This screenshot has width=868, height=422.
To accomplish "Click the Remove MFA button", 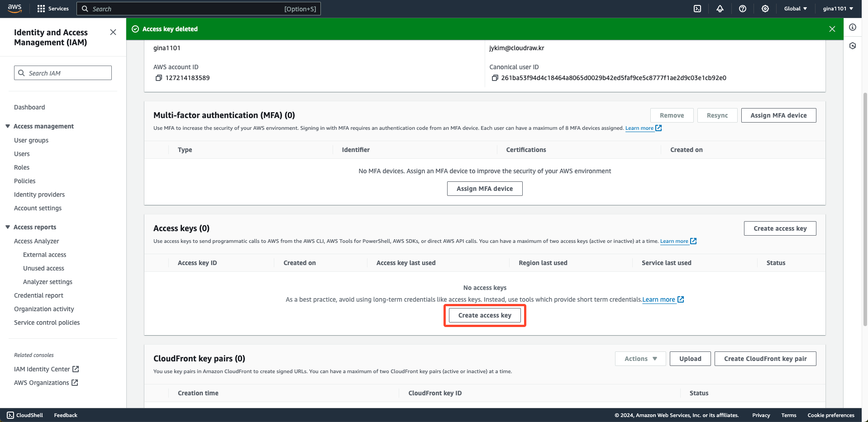I will [x=672, y=115].
